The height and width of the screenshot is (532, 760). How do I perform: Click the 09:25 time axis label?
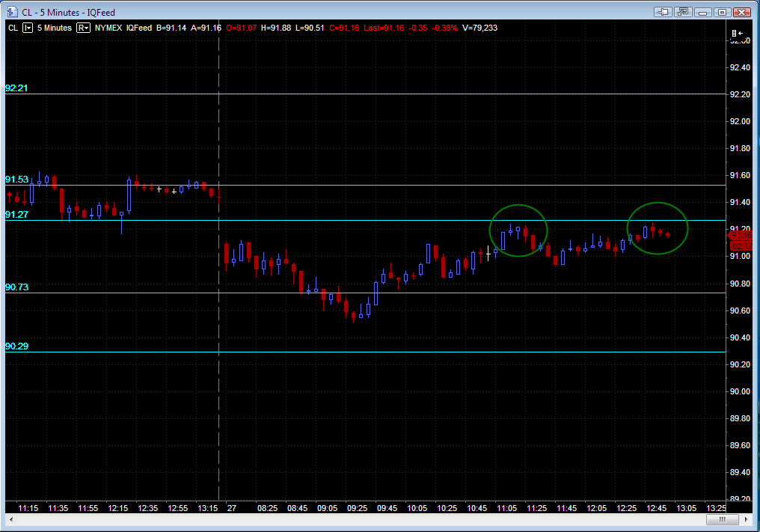358,508
